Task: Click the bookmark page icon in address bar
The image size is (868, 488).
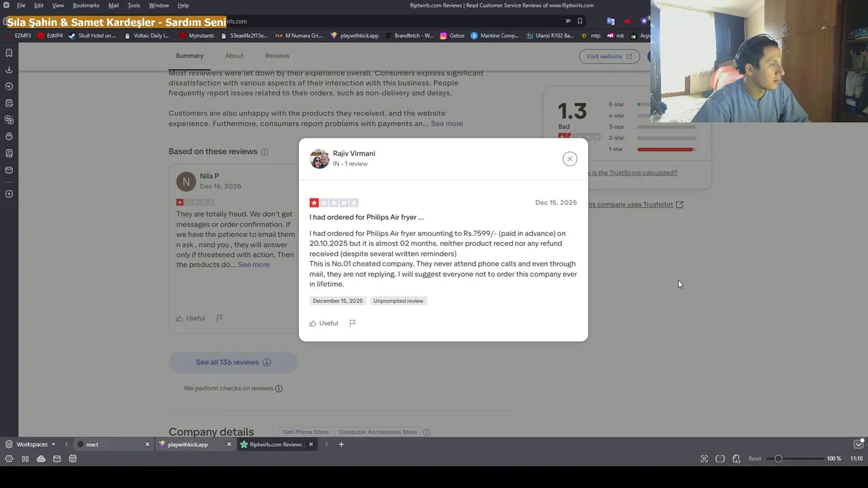Action: coord(580,21)
